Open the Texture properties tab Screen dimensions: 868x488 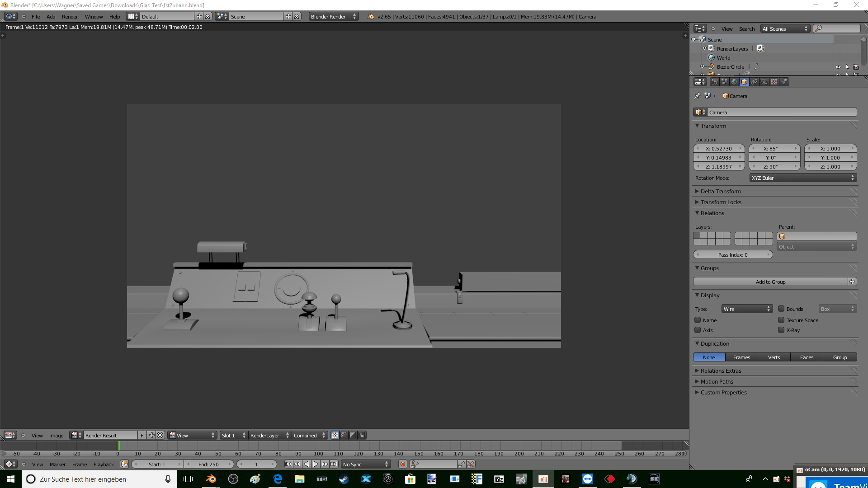(774, 82)
